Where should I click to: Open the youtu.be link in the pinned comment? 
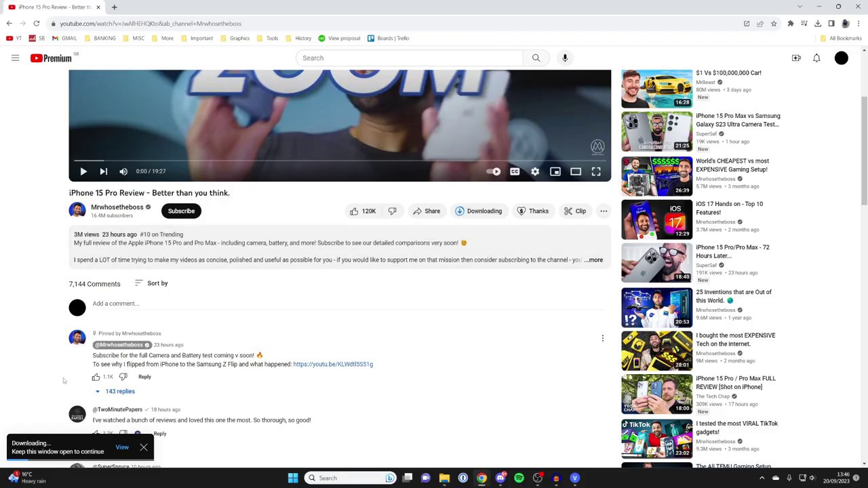[332, 364]
